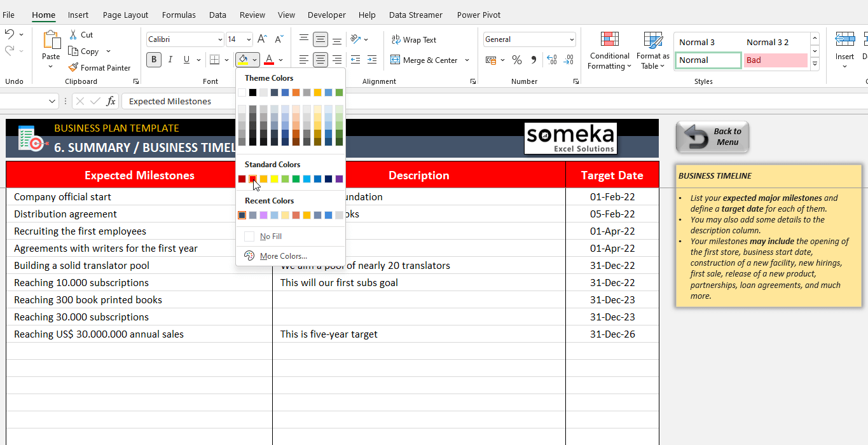This screenshot has height=445, width=868.
Task: Apply the Percent Style number format
Action: click(x=517, y=60)
